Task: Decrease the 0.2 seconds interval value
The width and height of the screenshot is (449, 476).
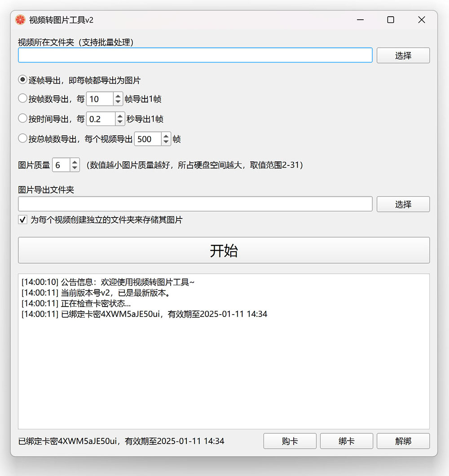Action: click(x=120, y=122)
